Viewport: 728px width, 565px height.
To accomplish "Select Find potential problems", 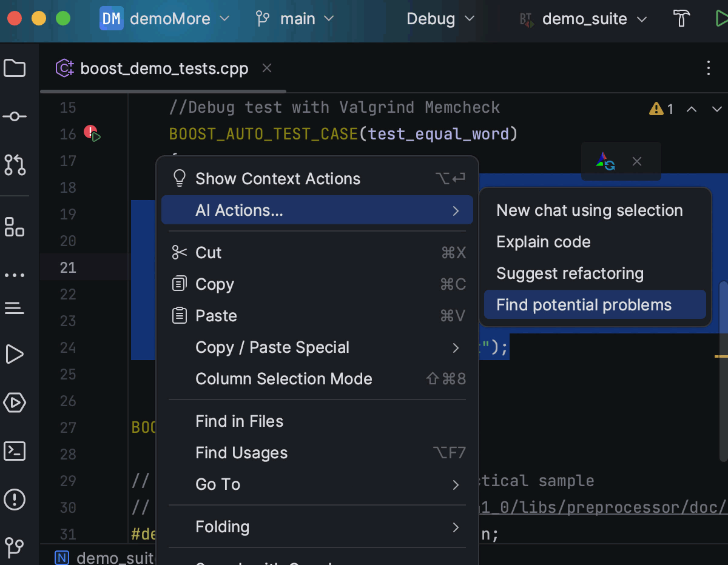I will click(584, 305).
